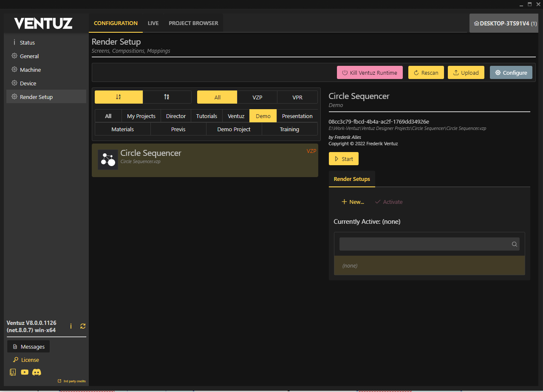Switch to the Project Browser tab
The height and width of the screenshot is (392, 543).
tap(193, 23)
